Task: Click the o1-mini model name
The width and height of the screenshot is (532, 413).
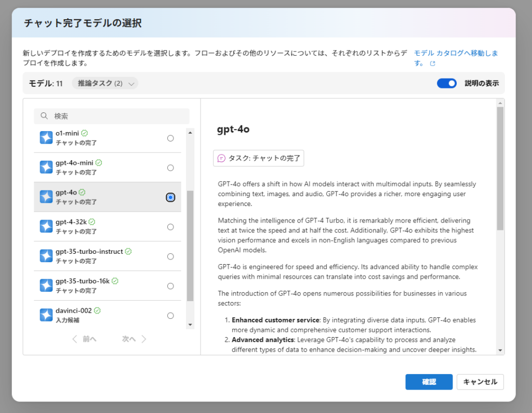Action: coord(67,133)
